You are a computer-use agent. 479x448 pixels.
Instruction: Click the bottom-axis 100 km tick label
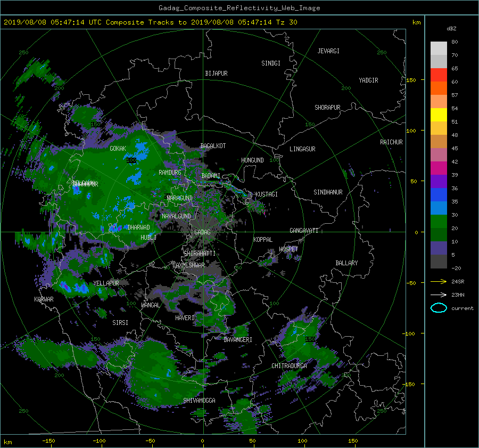[x=302, y=441]
